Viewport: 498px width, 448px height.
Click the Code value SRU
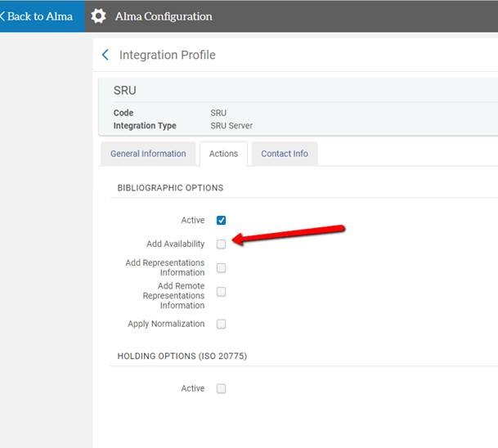point(218,113)
